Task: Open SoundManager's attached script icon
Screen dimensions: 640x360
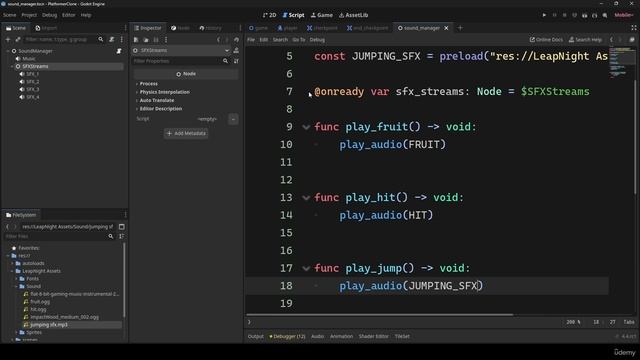Action: 119,51
